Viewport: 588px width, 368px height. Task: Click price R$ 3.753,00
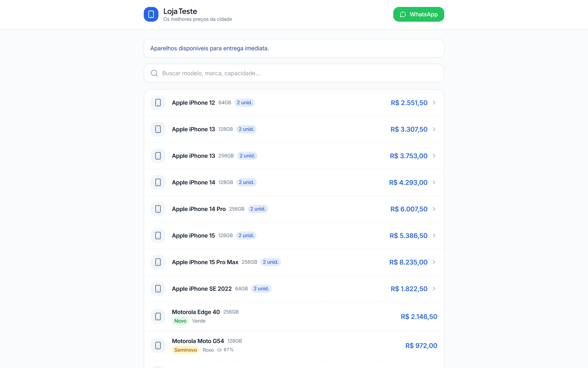(409, 156)
